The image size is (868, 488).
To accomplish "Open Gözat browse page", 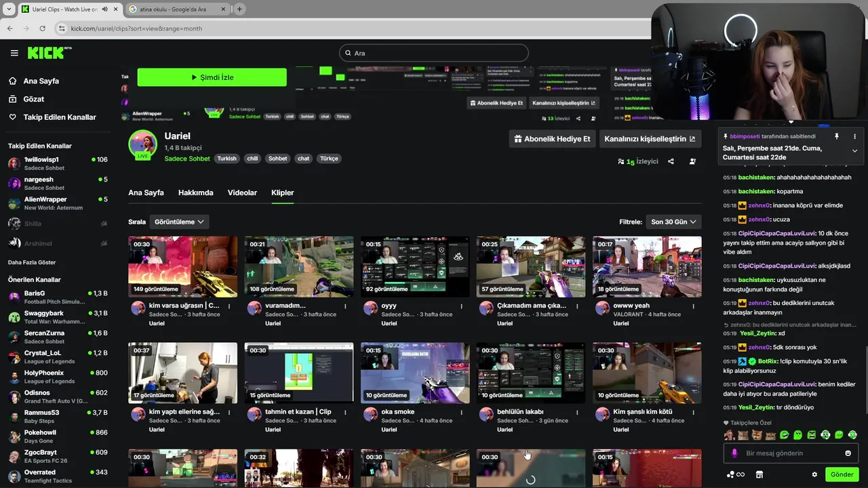I will point(34,99).
